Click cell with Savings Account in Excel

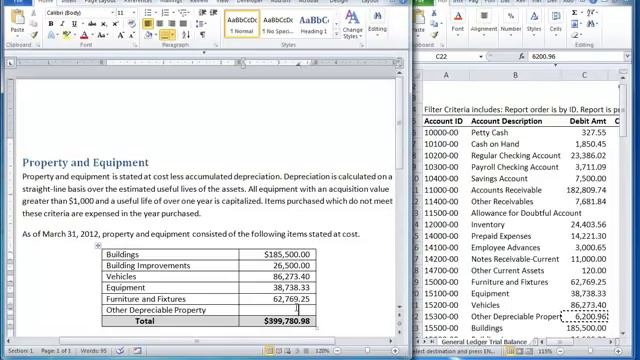click(515, 178)
